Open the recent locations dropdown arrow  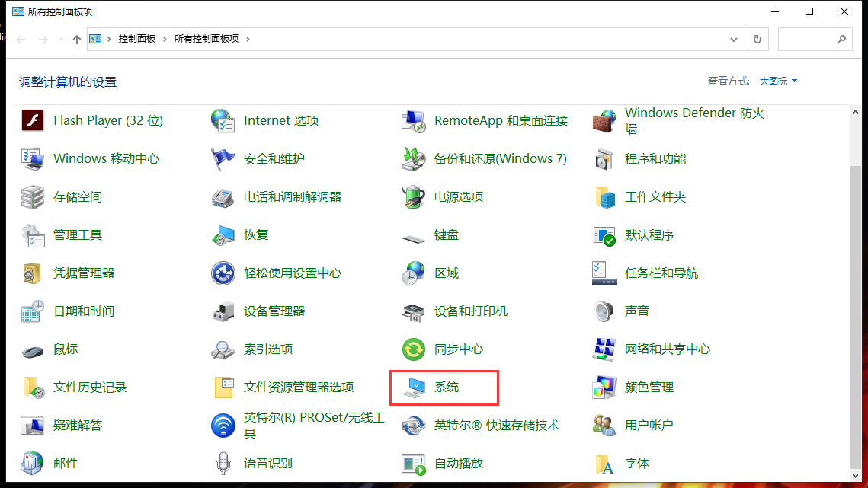pyautogui.click(x=61, y=40)
